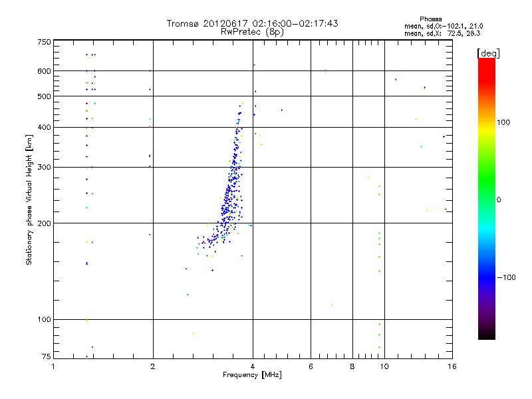Click the 'mean, sd,O:-102.1, 21.0' line
Image resolution: width=532 pixels, height=399 pixels.
pyautogui.click(x=444, y=26)
